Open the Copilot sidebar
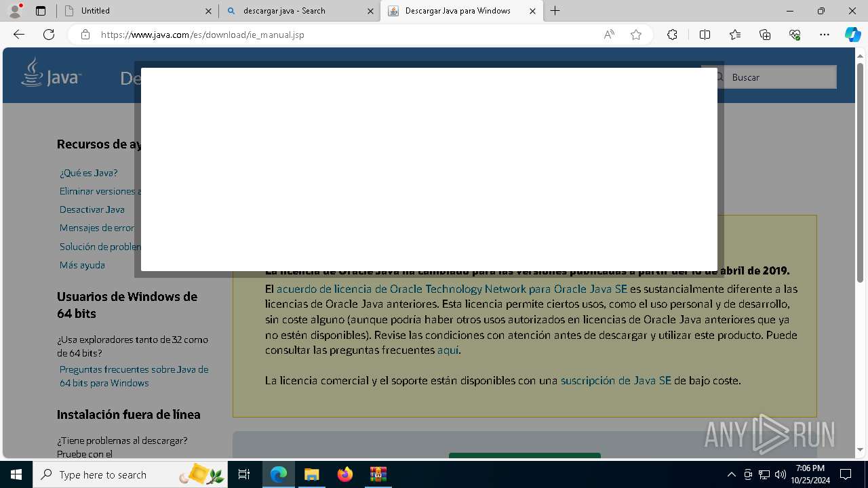The width and height of the screenshot is (868, 488). pos(852,35)
